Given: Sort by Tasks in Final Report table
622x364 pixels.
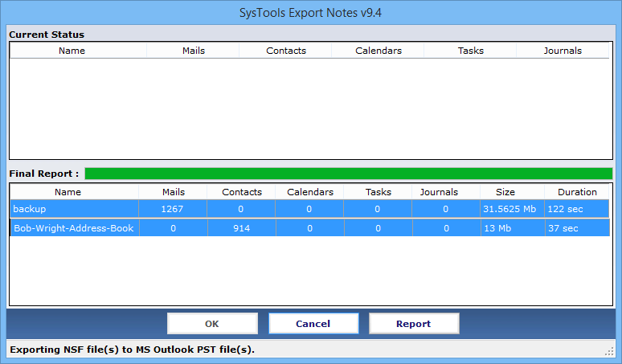Looking at the screenshot, I should point(378,192).
